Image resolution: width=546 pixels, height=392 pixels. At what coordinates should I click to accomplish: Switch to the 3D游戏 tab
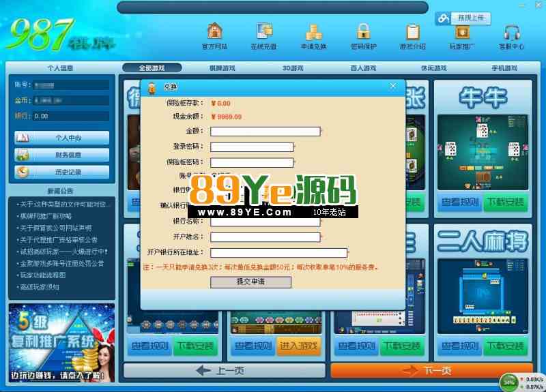tap(293, 68)
